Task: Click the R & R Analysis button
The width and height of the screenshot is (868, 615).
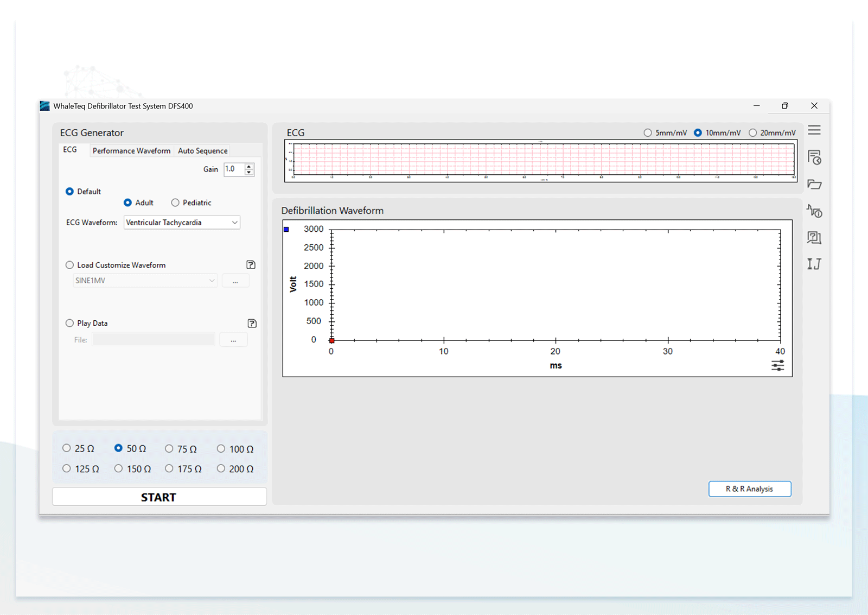Action: coord(749,489)
